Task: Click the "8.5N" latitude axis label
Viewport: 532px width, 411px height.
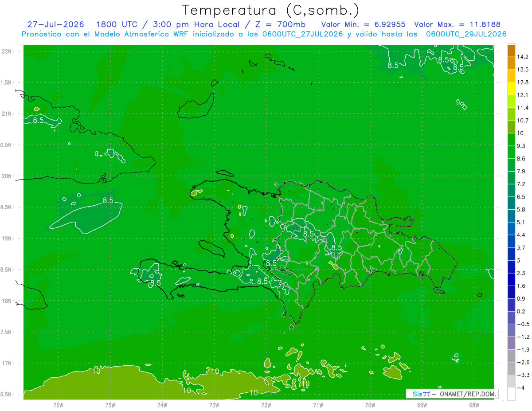Action: click(7, 270)
